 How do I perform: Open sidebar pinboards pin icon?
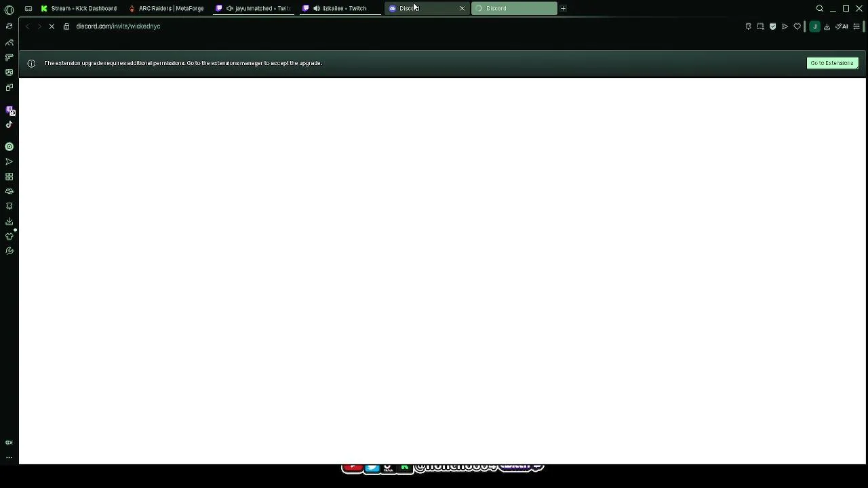pyautogui.click(x=9, y=206)
